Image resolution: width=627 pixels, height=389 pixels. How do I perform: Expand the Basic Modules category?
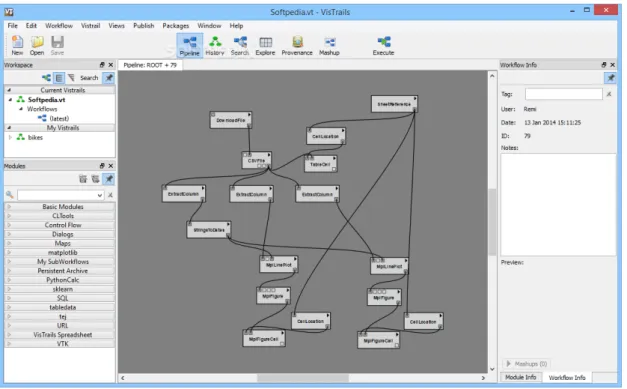pos(9,207)
